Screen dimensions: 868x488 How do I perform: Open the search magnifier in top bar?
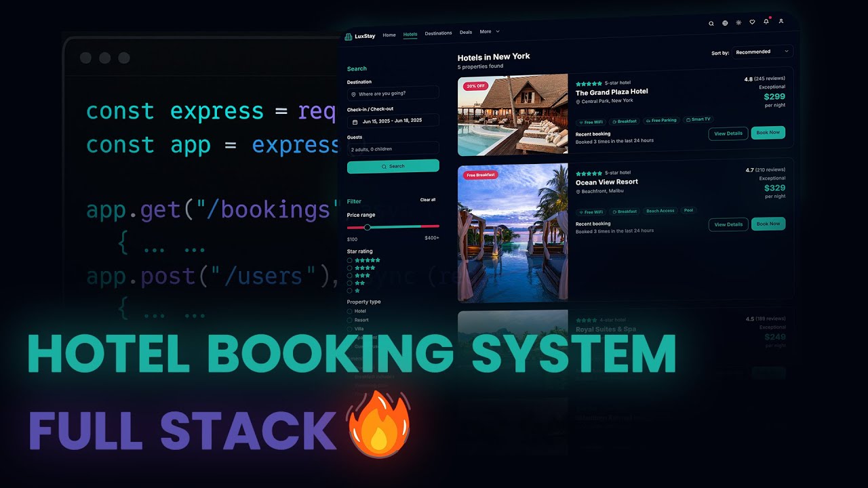pyautogui.click(x=711, y=23)
